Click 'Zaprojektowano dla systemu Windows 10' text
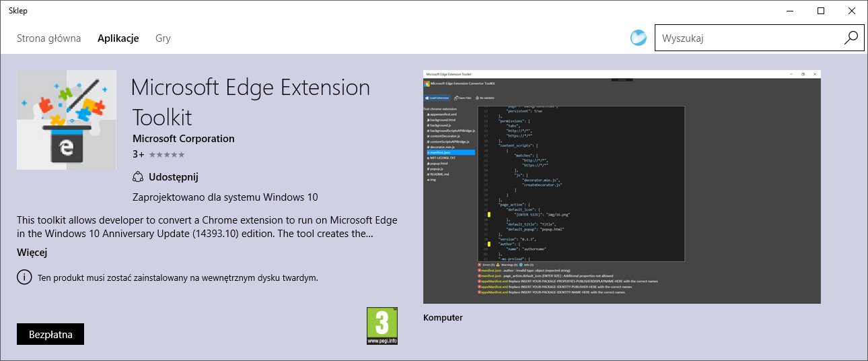This screenshot has width=868, height=361. tap(225, 197)
